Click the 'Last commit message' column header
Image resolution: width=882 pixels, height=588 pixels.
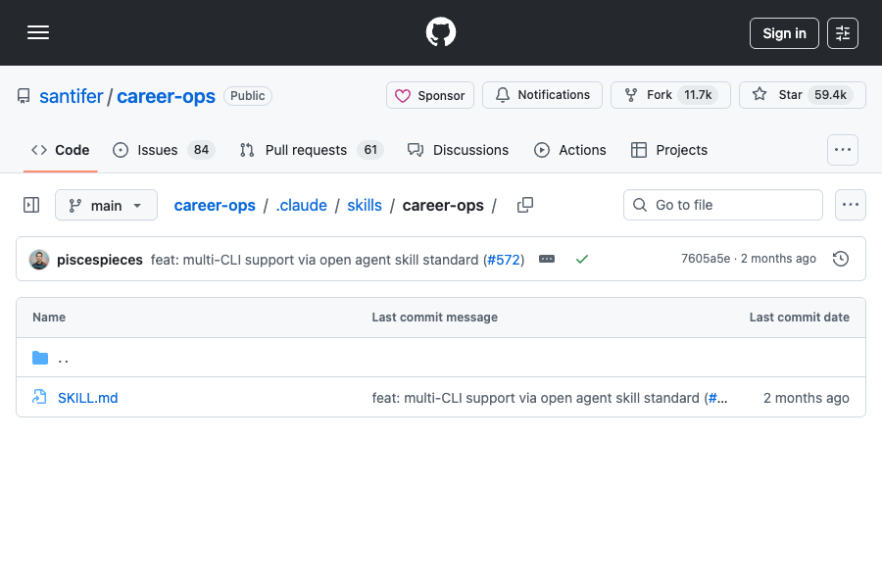(x=435, y=318)
